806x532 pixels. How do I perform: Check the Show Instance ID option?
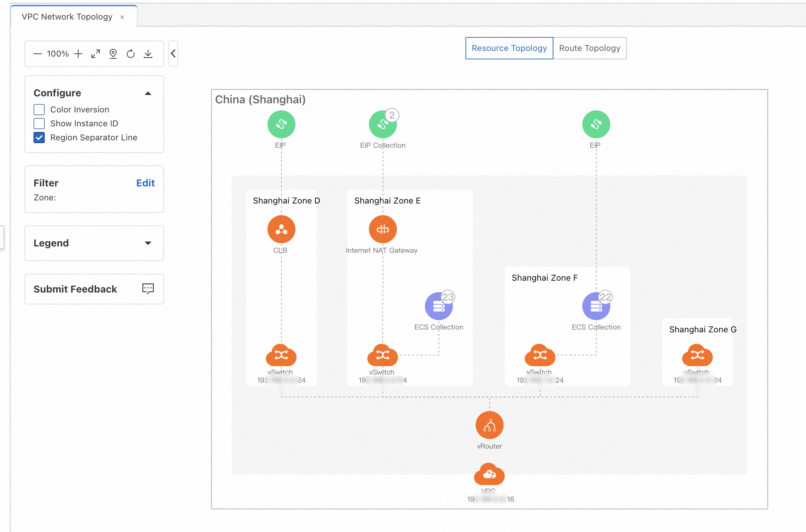point(39,124)
